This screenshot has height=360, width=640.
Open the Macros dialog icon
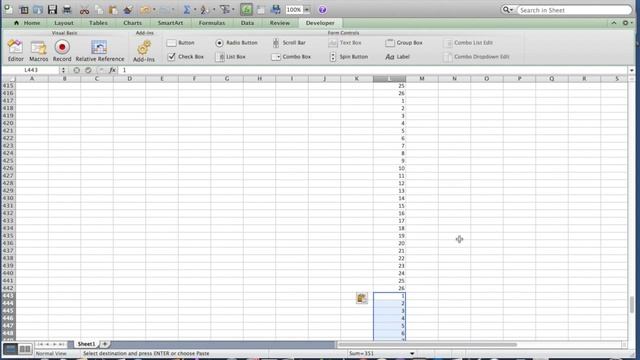[x=39, y=51]
